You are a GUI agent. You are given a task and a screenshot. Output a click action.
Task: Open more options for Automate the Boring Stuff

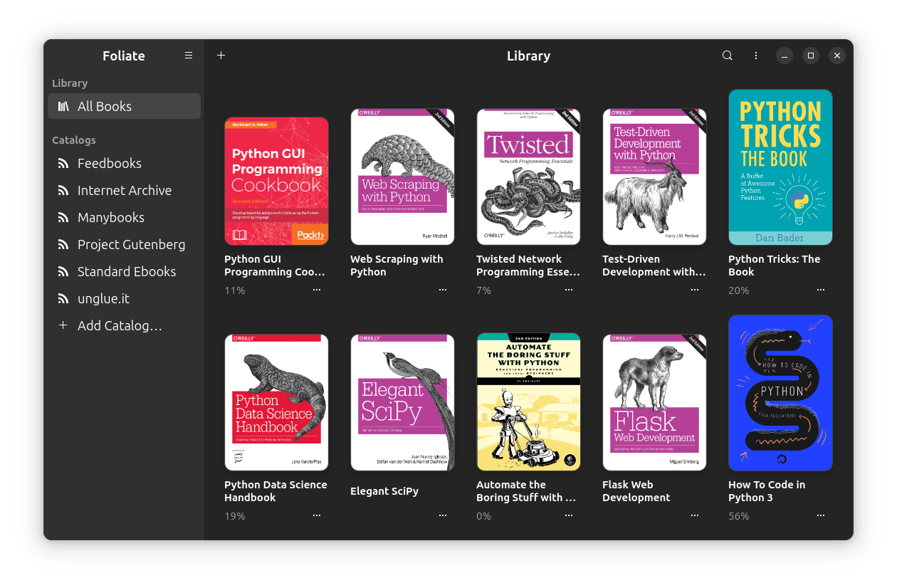[569, 515]
